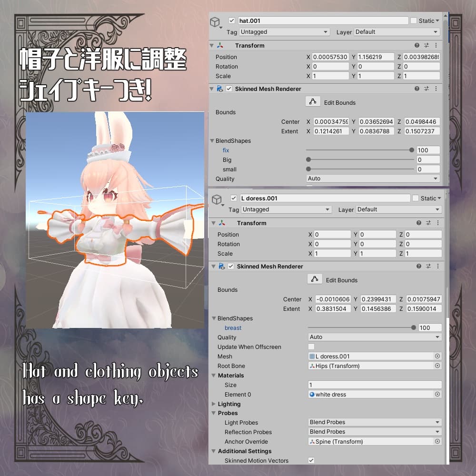Screen dimensions: 476x476
Task: Open the Light Probes dropdown
Action: 375,422
